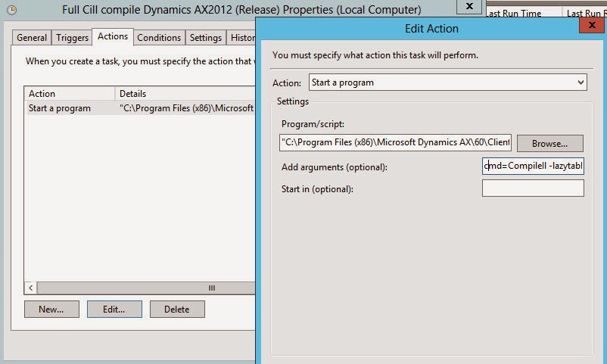607x364 pixels.
Task: Click the Start in optional field
Action: (x=533, y=188)
